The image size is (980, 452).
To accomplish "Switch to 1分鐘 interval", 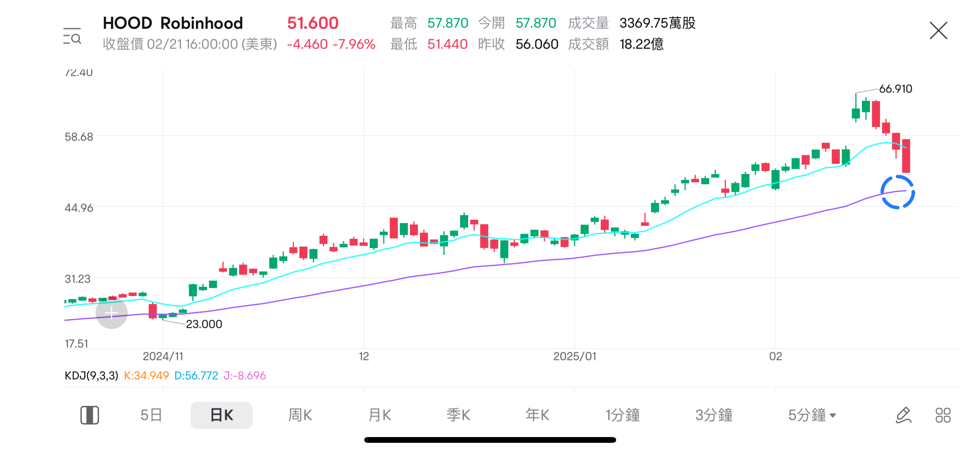I will click(x=623, y=415).
